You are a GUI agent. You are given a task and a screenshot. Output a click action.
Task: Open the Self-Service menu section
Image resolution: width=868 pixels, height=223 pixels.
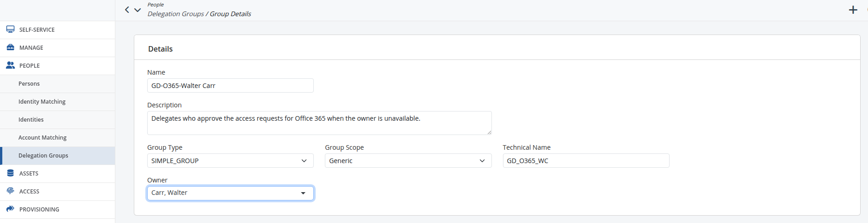coord(57,29)
